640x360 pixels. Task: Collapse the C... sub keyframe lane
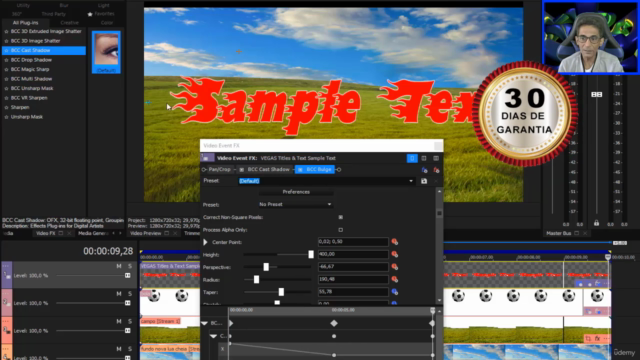coord(213,336)
